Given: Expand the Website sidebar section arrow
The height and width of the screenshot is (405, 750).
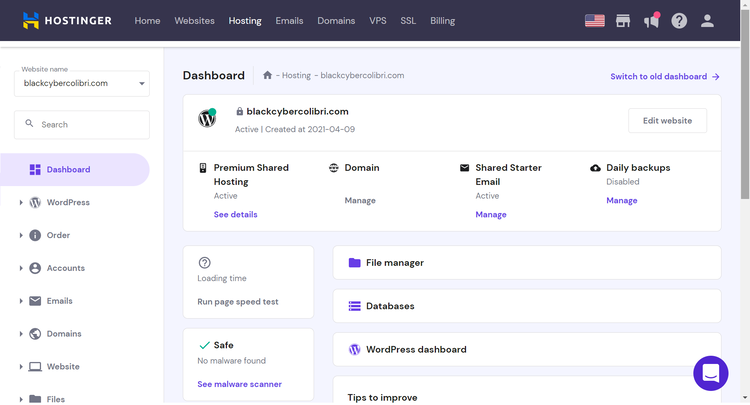Looking at the screenshot, I should 21,367.
